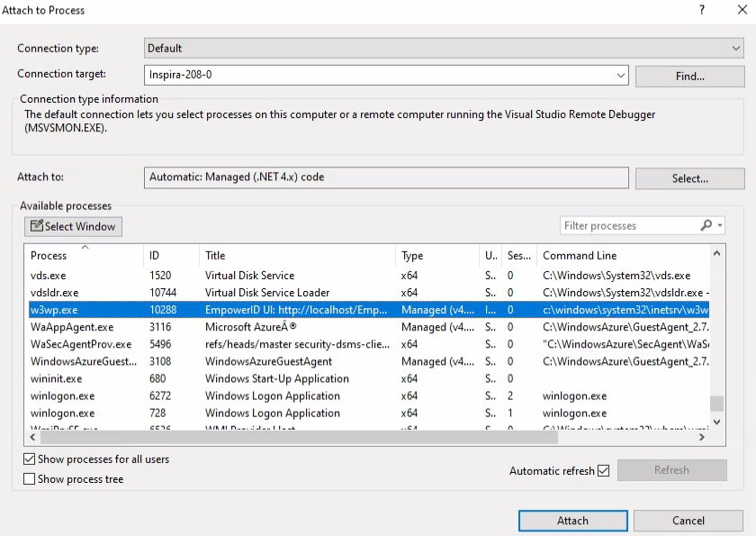This screenshot has height=536, width=756.
Task: Select the wininit.exe process
Action: (369, 378)
